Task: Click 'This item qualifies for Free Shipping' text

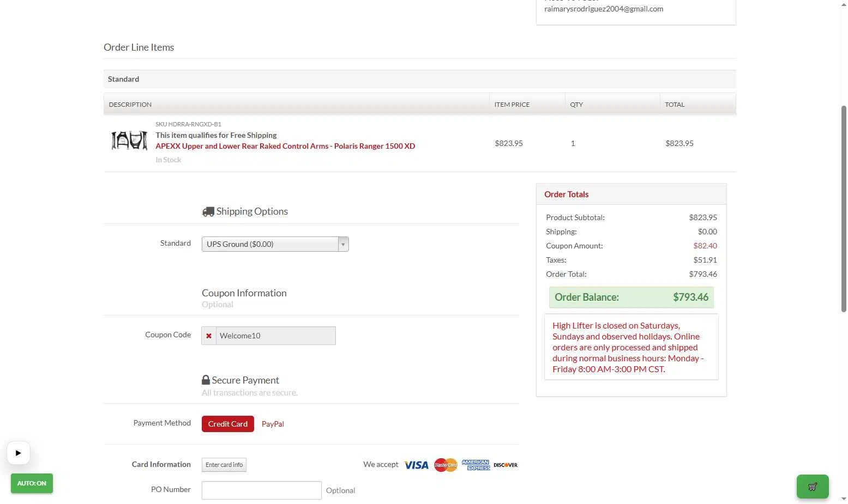Action: [x=216, y=135]
